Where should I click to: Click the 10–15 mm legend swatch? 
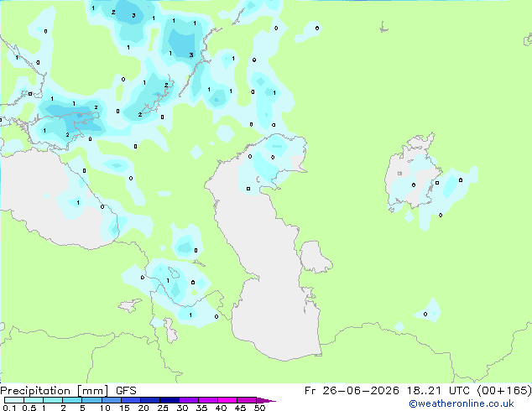point(111,400)
